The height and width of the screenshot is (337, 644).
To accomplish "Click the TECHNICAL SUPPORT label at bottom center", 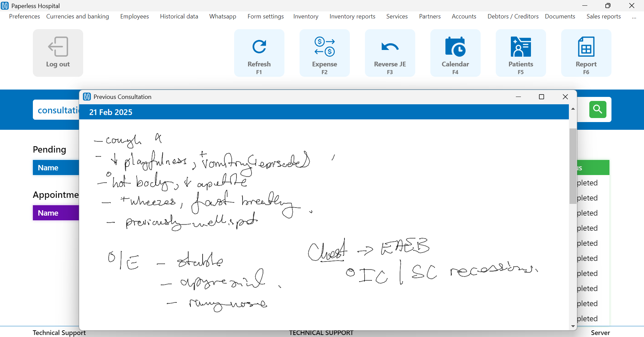I will pyautogui.click(x=321, y=333).
